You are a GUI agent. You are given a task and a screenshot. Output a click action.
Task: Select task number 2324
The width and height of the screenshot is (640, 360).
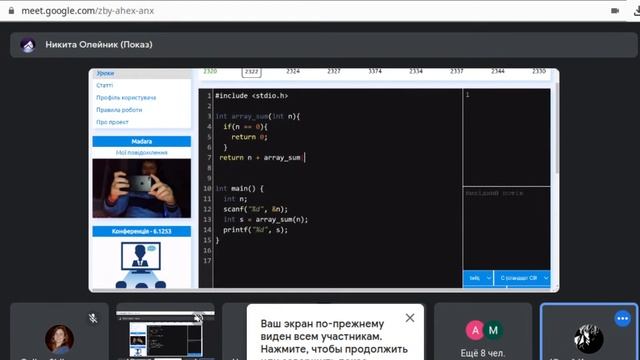click(x=293, y=71)
